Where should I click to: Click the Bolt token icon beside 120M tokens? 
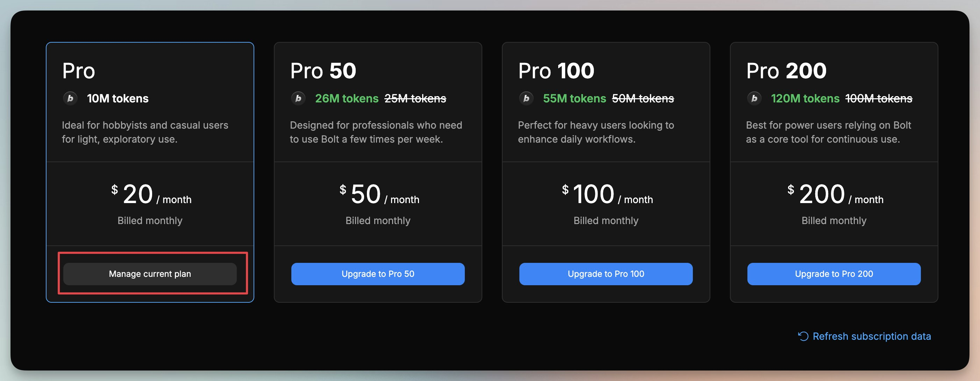click(x=754, y=99)
